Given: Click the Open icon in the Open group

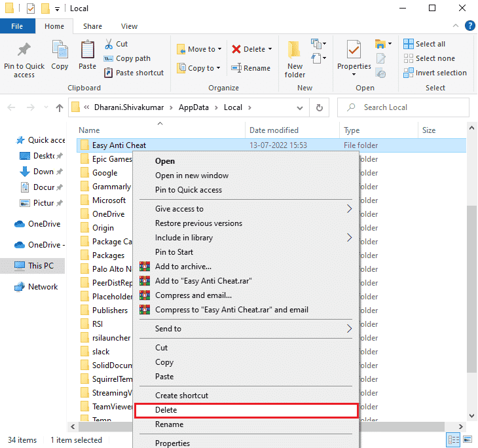Looking at the screenshot, I should coord(380,44).
